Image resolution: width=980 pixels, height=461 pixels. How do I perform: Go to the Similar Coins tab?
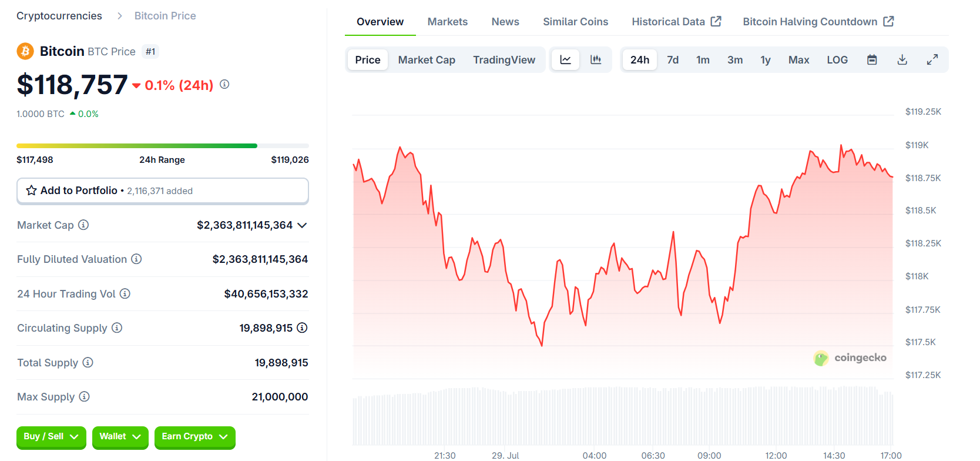click(x=575, y=22)
